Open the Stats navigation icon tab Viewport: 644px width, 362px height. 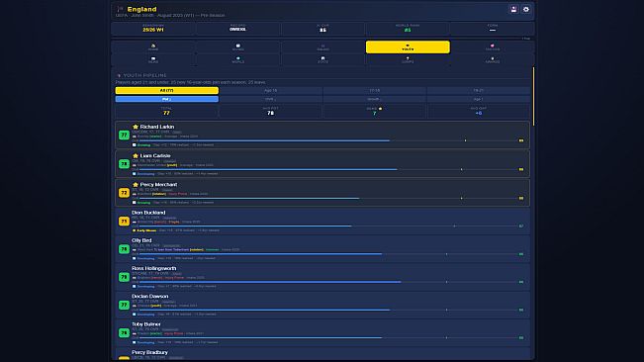click(322, 60)
